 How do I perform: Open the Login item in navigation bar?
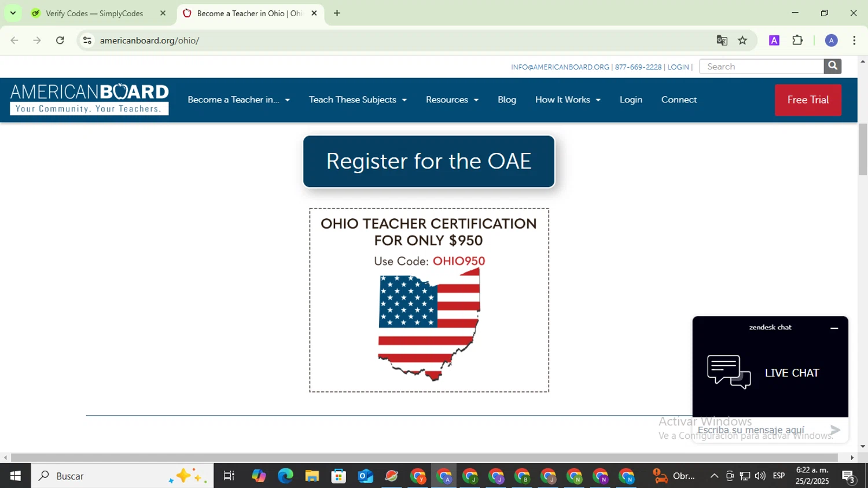[631, 100]
